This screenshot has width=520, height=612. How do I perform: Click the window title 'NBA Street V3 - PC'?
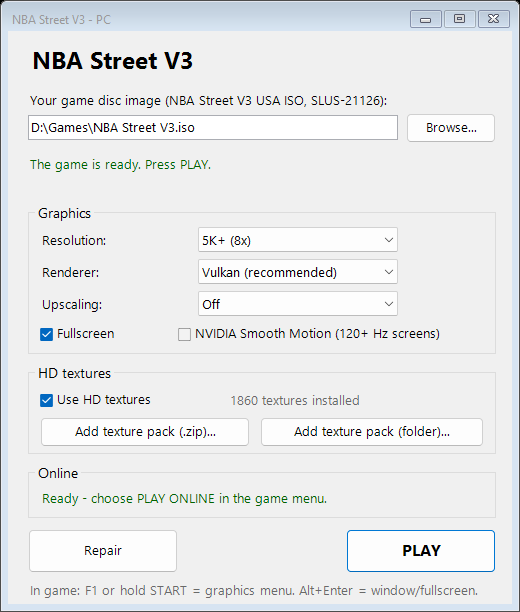[x=61, y=20]
